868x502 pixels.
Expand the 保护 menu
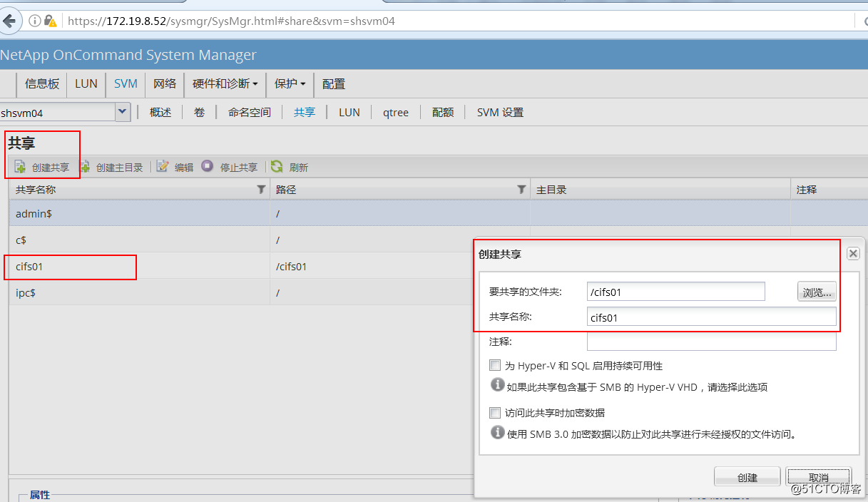(290, 83)
